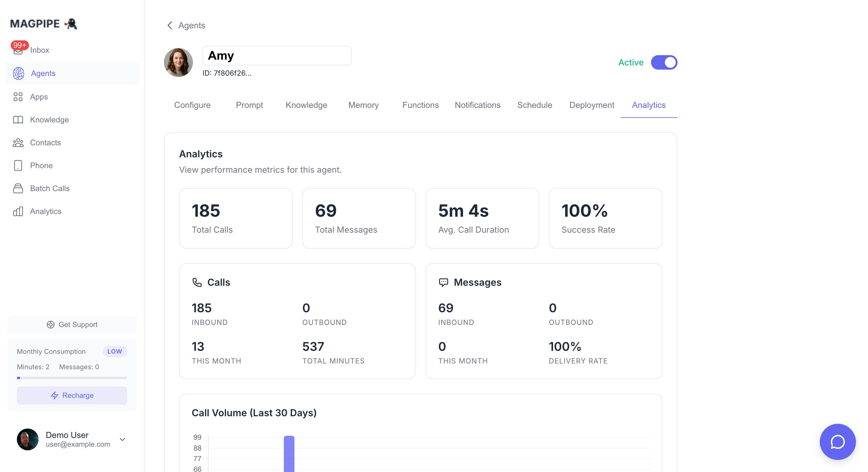Click the Agents brain icon in sidebar
This screenshot has height=472, width=868.
coord(18,74)
